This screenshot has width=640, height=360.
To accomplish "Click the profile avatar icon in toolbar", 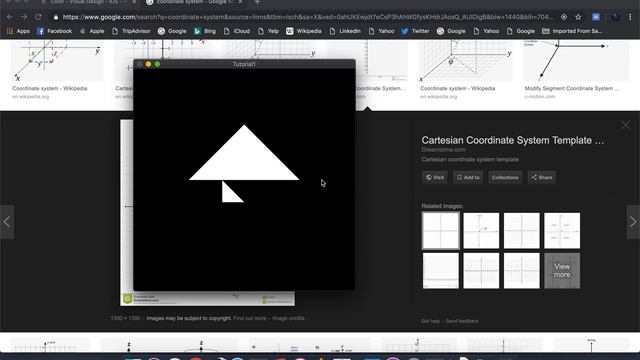I will pos(616,17).
